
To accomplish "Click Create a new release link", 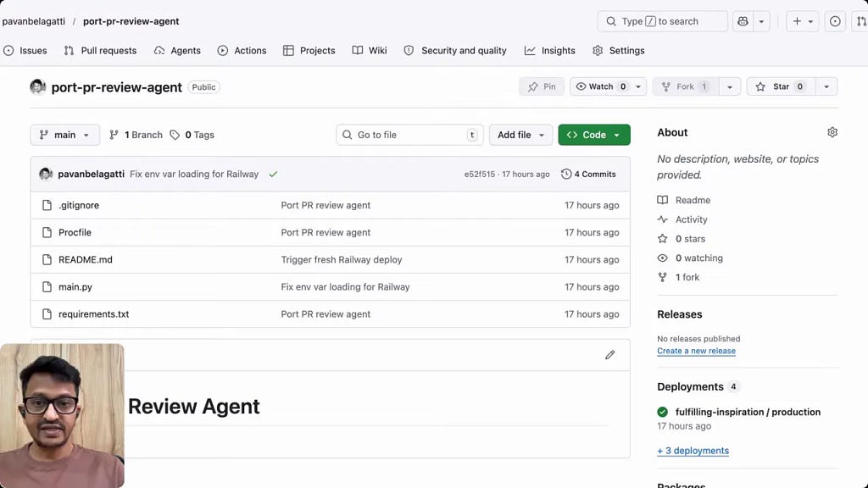I will tap(697, 351).
